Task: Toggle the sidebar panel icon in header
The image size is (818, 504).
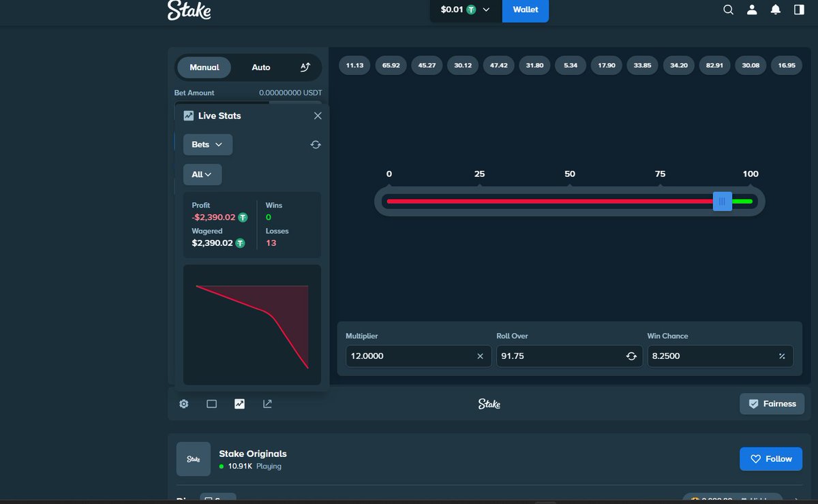Action: click(799, 10)
